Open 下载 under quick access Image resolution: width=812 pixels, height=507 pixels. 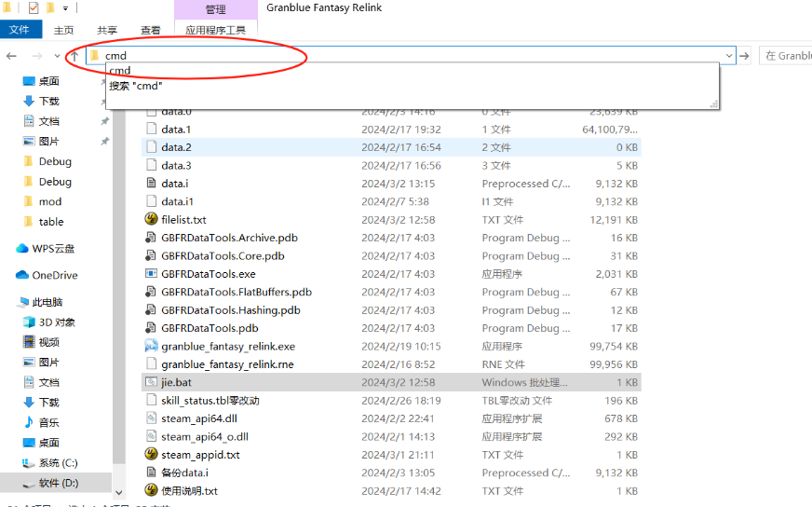pyautogui.click(x=41, y=101)
